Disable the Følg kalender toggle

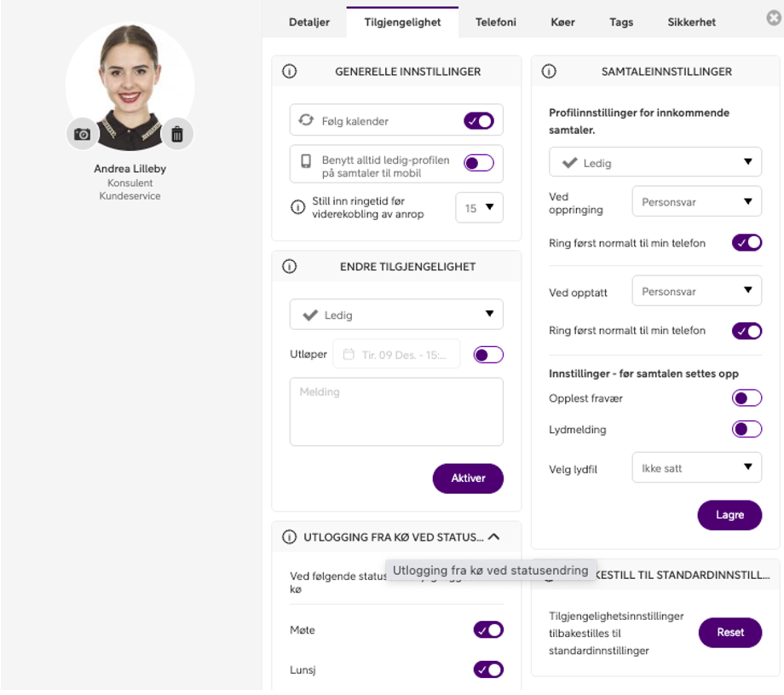coord(479,121)
